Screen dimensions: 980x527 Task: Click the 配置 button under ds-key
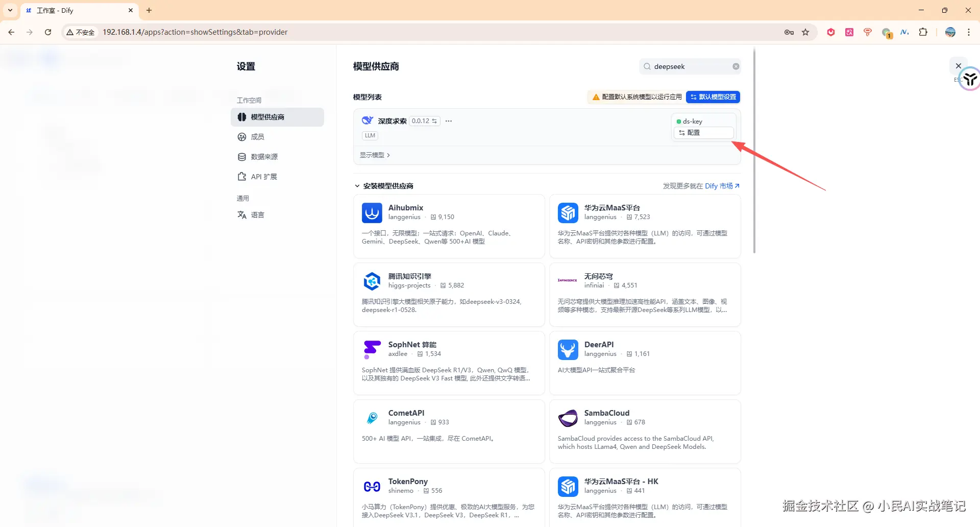[704, 133]
